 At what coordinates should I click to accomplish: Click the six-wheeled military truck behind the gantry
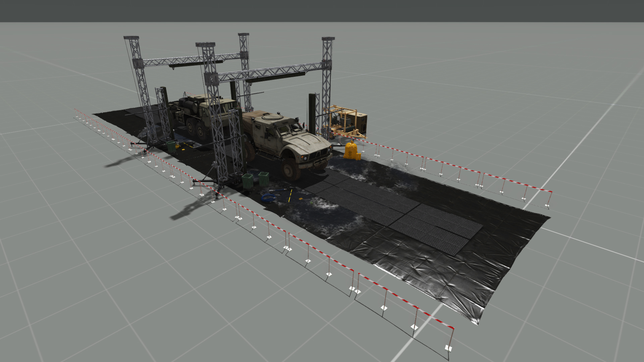(195, 111)
